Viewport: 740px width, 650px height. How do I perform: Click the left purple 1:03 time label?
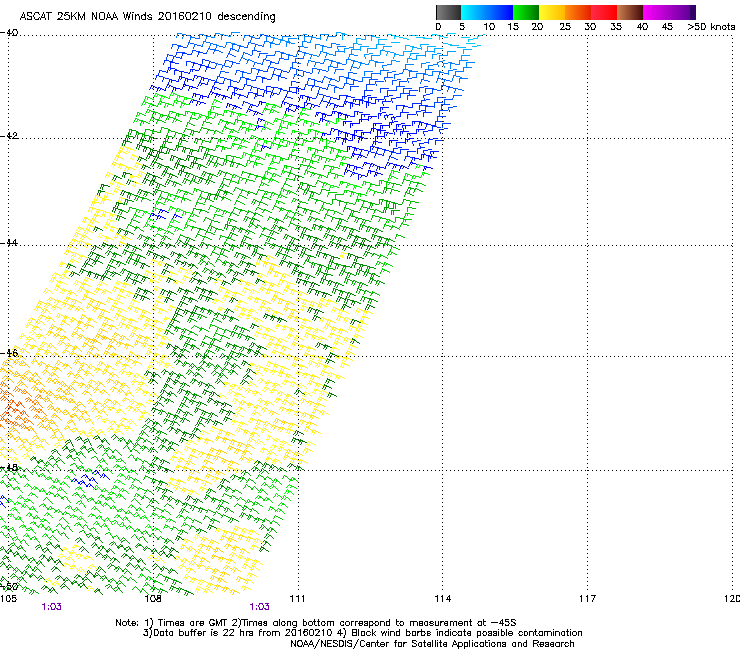click(x=51, y=607)
